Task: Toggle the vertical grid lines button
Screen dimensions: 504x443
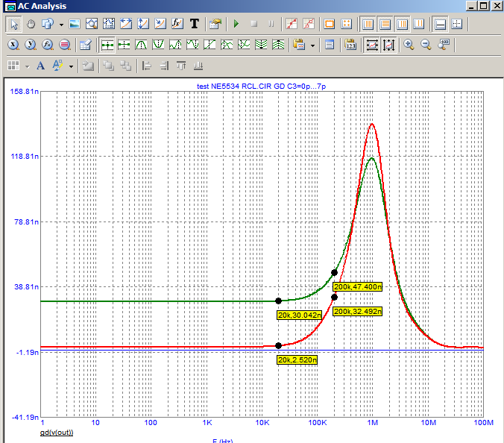Action: 368,24
